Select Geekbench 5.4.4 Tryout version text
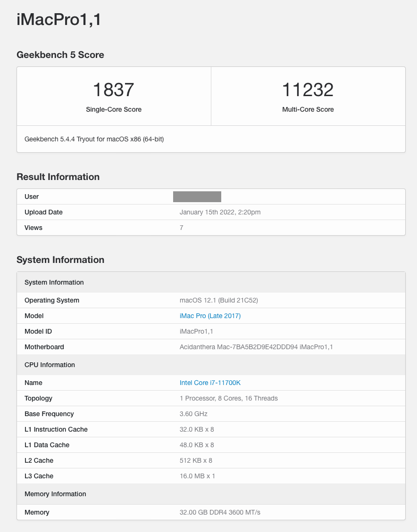Image resolution: width=417 pixels, height=532 pixels. [x=94, y=139]
